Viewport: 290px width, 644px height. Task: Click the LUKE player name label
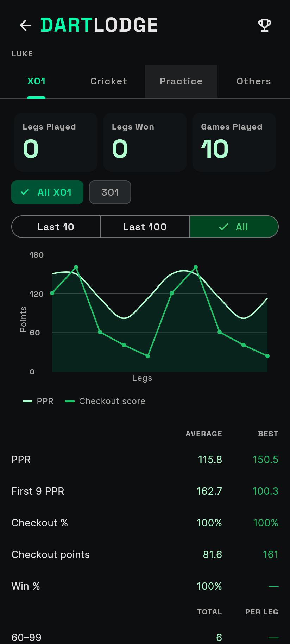(x=22, y=54)
